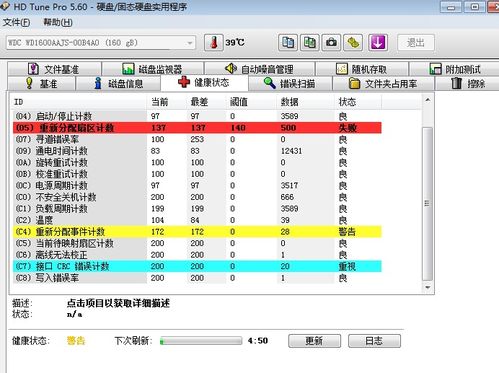Screen dimensions: 499x373
Task: Click the HD Tune Pro title bar icon
Action: point(5,6)
